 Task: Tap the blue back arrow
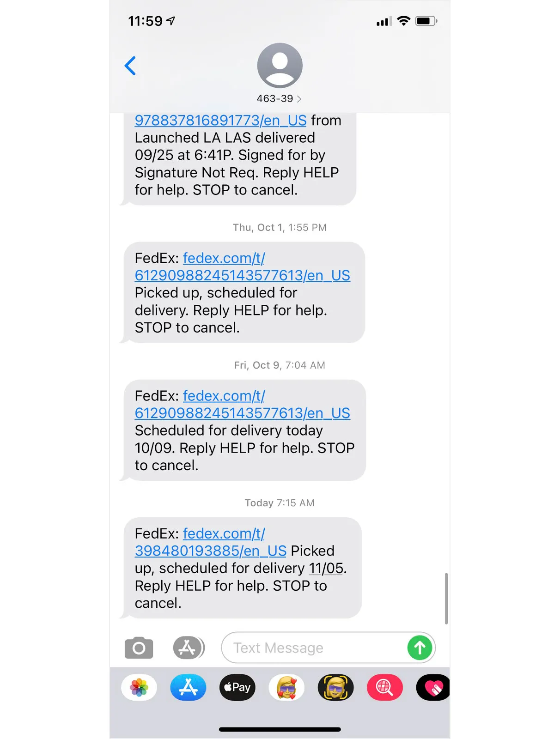point(130,66)
